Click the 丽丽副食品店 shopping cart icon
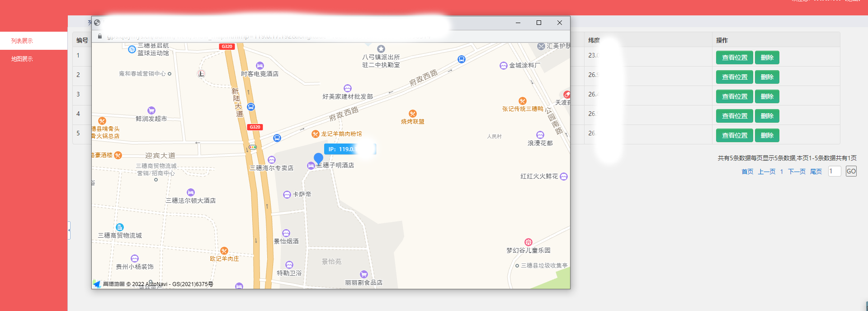The width and height of the screenshot is (868, 311). click(x=364, y=274)
